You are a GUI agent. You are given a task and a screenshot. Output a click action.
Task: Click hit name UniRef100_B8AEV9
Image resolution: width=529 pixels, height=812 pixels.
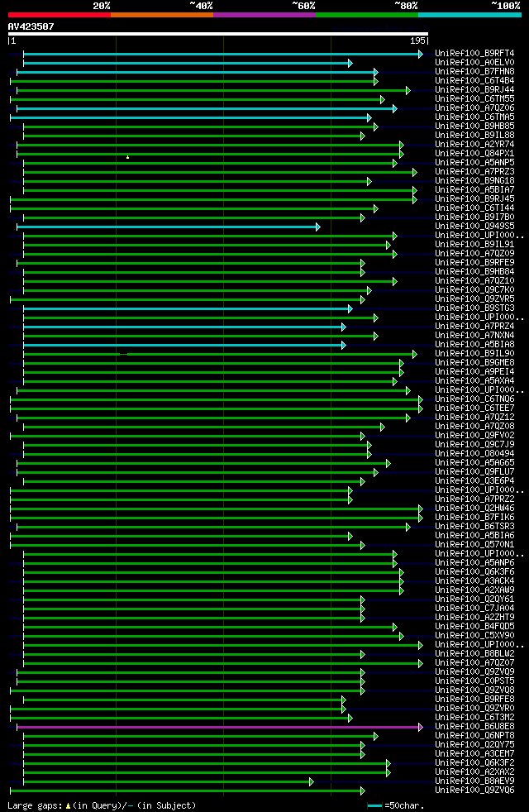[x=474, y=781]
